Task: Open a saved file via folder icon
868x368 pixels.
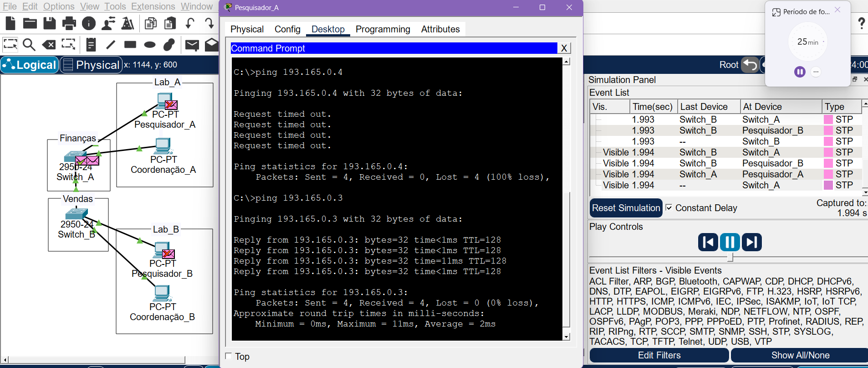Action: (30, 23)
